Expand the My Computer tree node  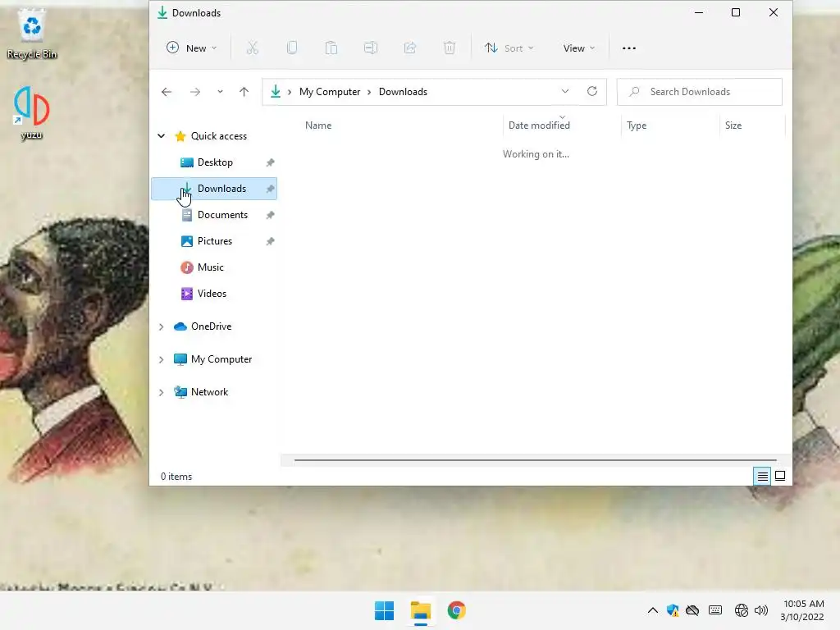(x=162, y=359)
